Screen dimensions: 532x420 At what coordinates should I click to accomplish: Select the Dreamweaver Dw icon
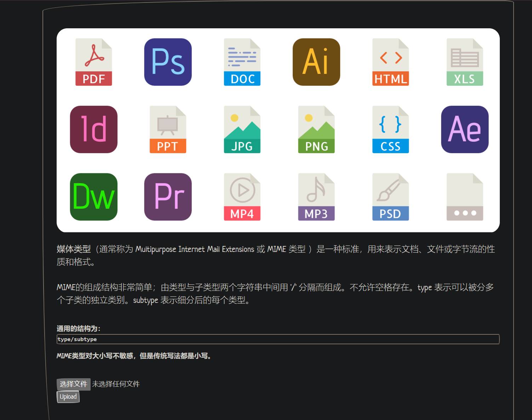coord(94,197)
